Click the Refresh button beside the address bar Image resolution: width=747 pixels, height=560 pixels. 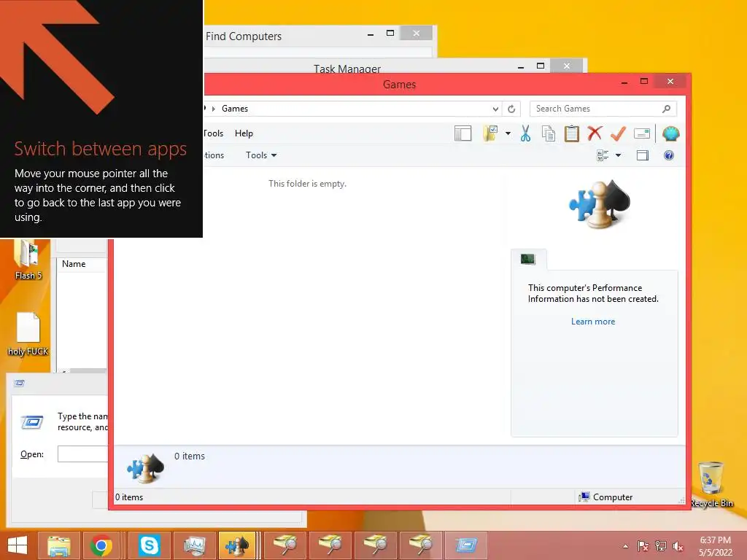click(x=511, y=109)
